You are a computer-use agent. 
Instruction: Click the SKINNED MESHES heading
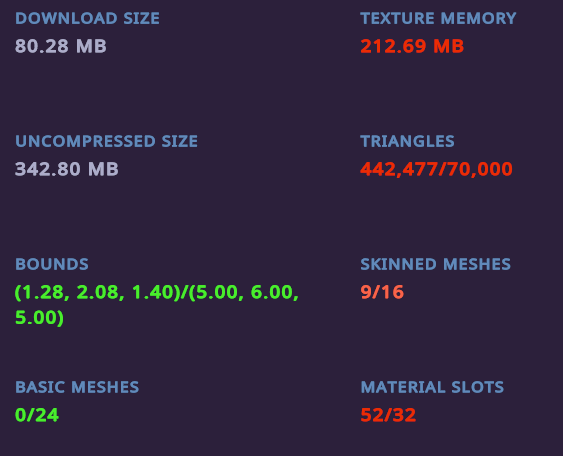pos(435,264)
